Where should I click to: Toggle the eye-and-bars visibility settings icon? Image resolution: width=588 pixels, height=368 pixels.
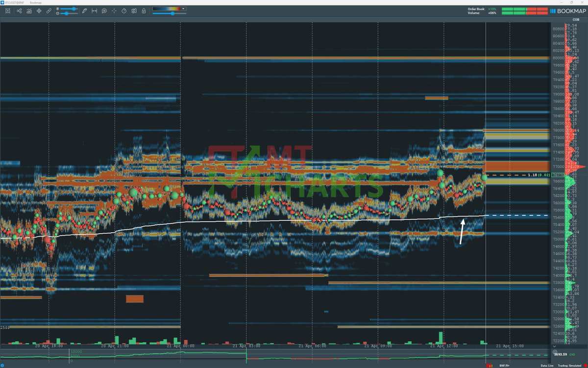tap(133, 10)
